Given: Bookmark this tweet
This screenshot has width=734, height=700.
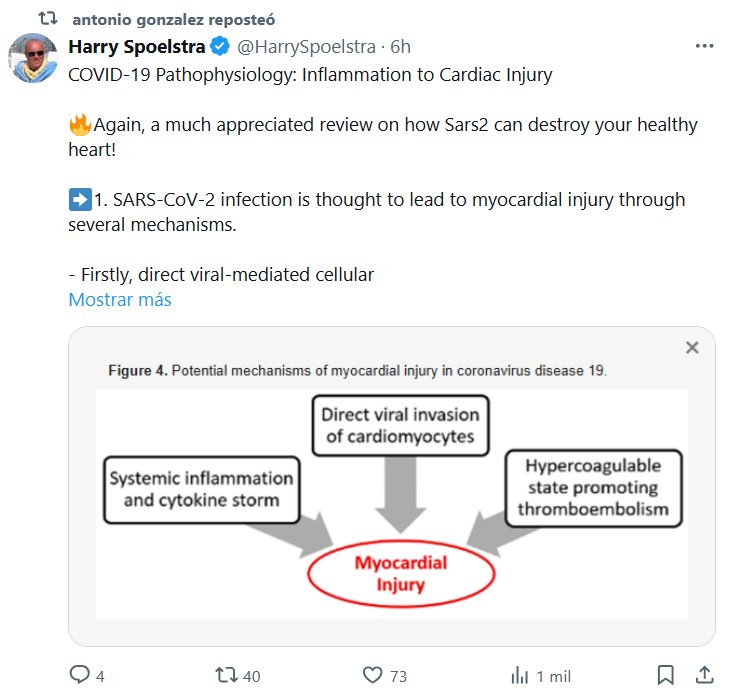Looking at the screenshot, I should click(666, 675).
